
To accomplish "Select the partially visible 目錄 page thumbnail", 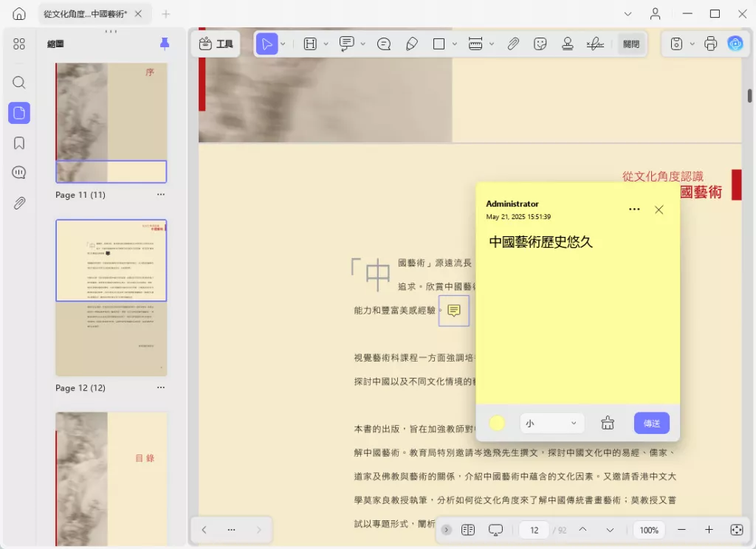I will point(111,479).
